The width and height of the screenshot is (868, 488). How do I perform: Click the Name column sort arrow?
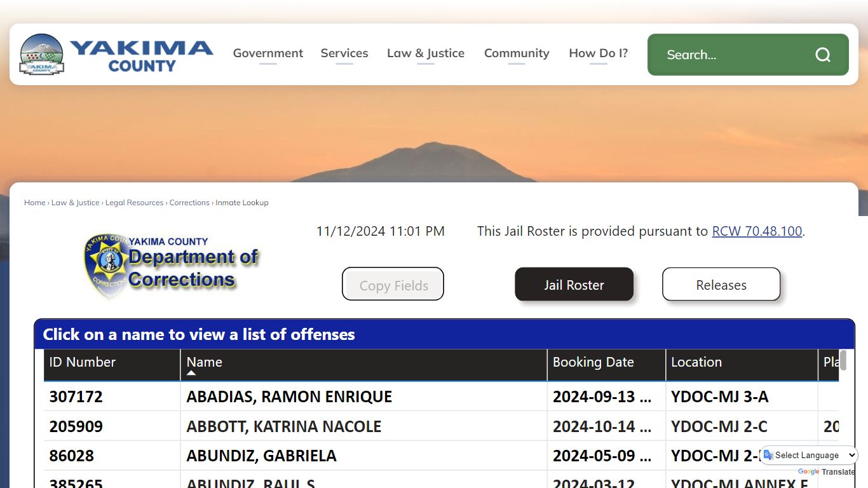pyautogui.click(x=191, y=373)
